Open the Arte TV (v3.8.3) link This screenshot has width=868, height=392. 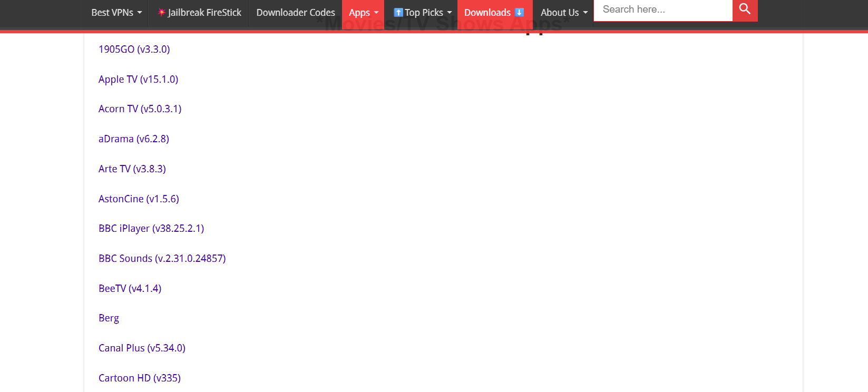coord(132,169)
